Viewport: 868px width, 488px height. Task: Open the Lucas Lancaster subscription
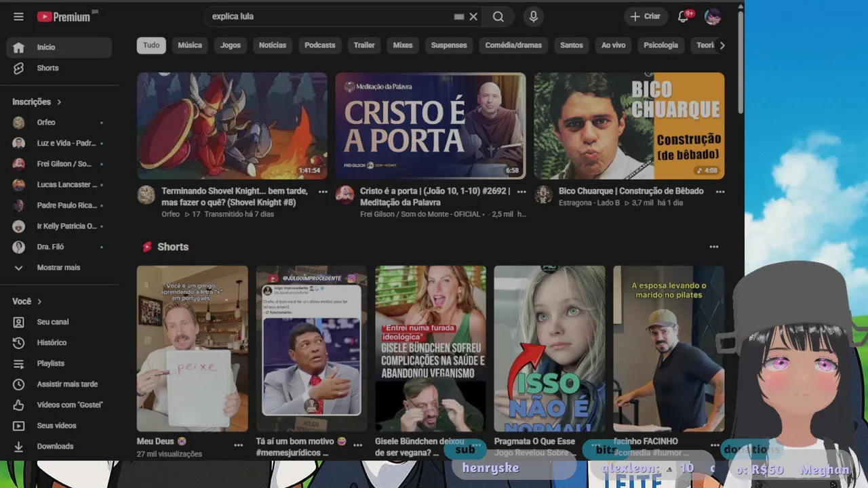click(59, 184)
